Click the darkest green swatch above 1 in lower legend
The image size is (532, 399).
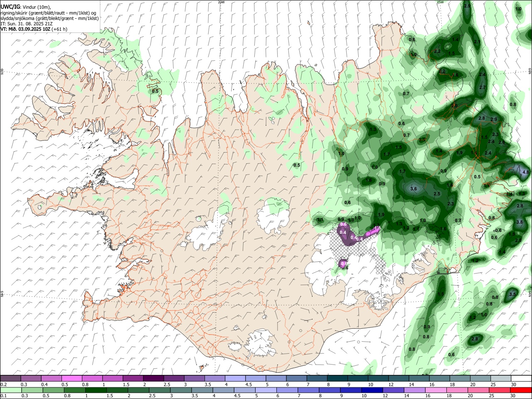pos(96,390)
